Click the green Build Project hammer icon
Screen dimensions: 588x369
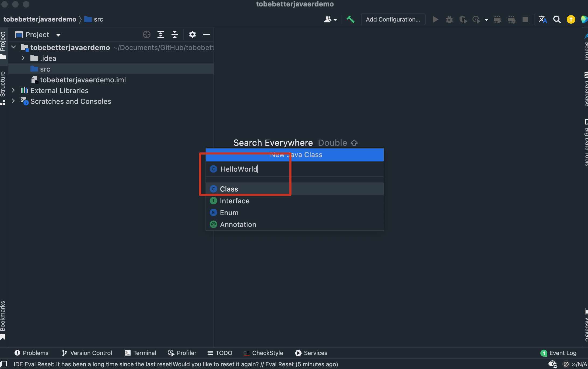(350, 19)
